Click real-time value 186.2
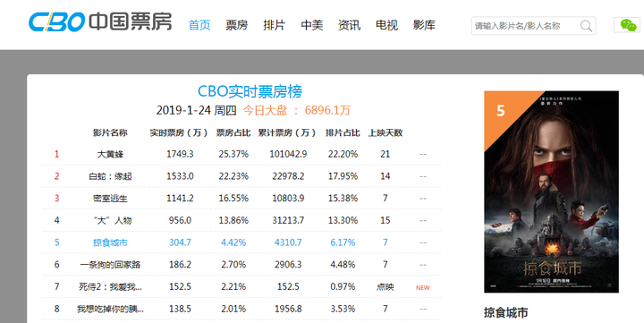This screenshot has width=644, height=323. [x=180, y=265]
